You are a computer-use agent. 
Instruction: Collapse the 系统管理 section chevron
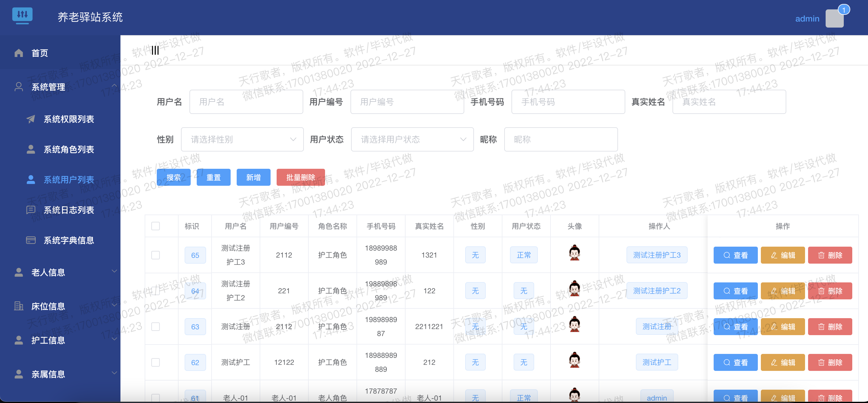click(x=114, y=85)
